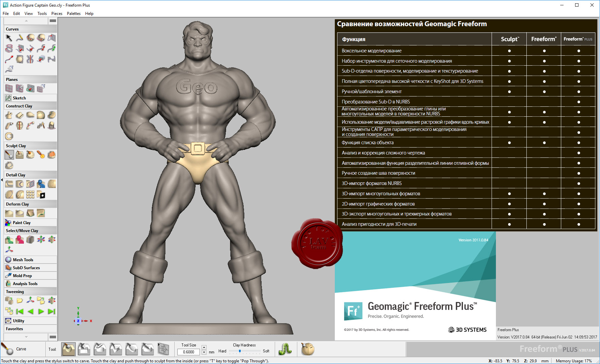
Task: Open the folder icon in Tweening
Action: pos(20,301)
